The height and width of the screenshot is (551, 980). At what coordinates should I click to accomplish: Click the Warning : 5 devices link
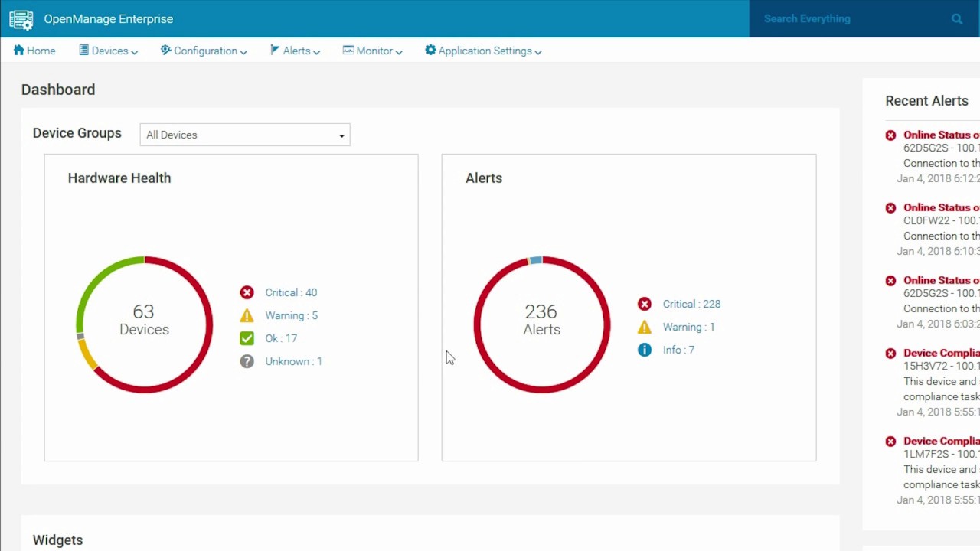(x=291, y=315)
